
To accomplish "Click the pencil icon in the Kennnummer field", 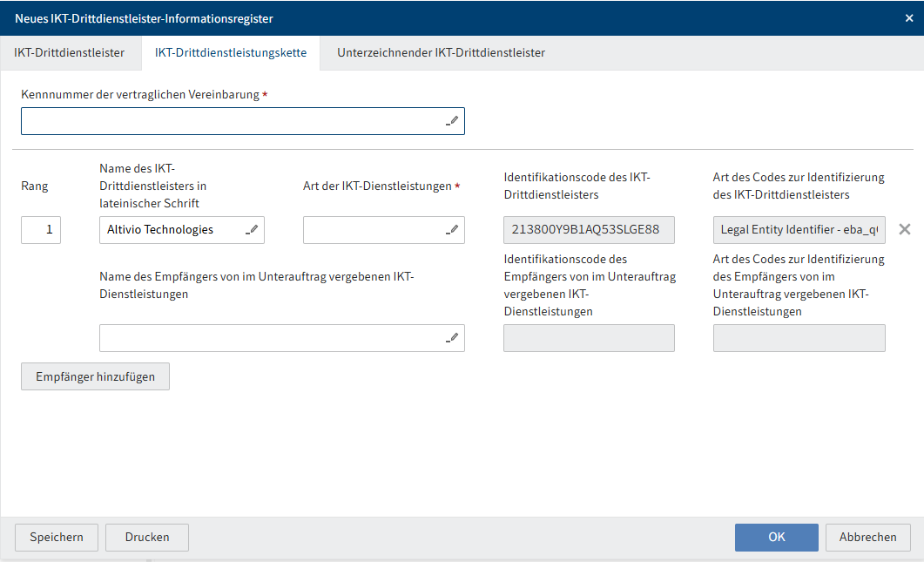I will [452, 121].
